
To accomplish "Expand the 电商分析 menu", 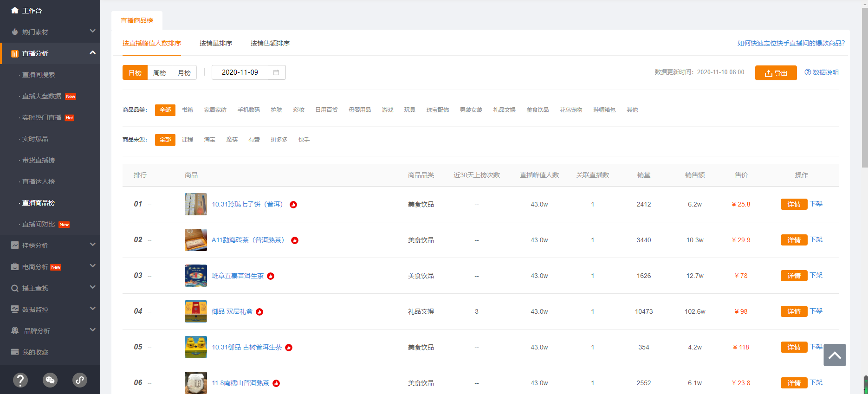I will click(93, 265).
